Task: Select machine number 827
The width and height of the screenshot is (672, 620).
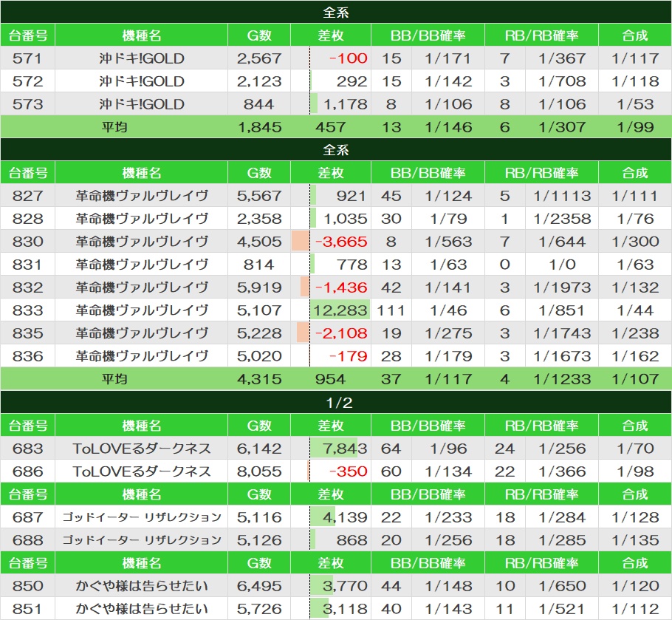Action: (27, 196)
